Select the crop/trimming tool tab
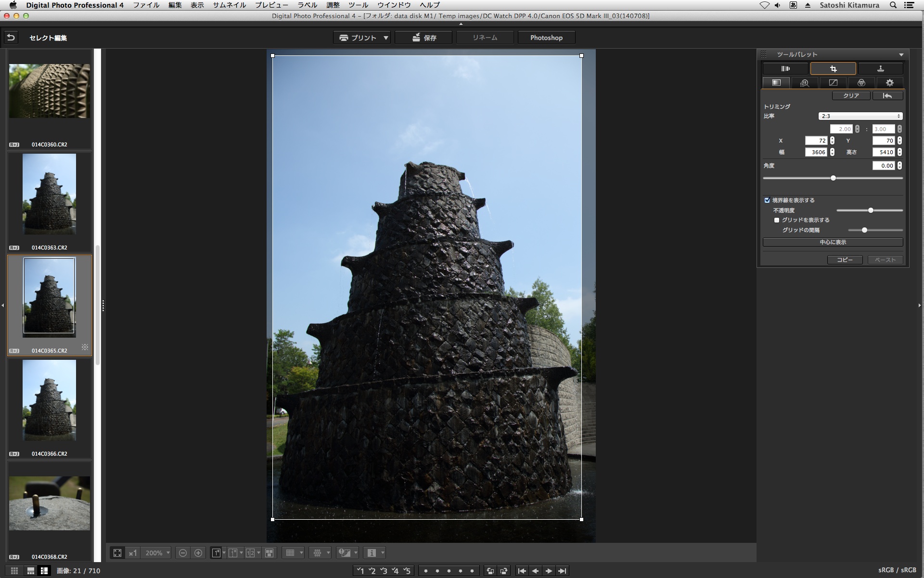Screen dimensions: 924x578 pyautogui.click(x=833, y=69)
